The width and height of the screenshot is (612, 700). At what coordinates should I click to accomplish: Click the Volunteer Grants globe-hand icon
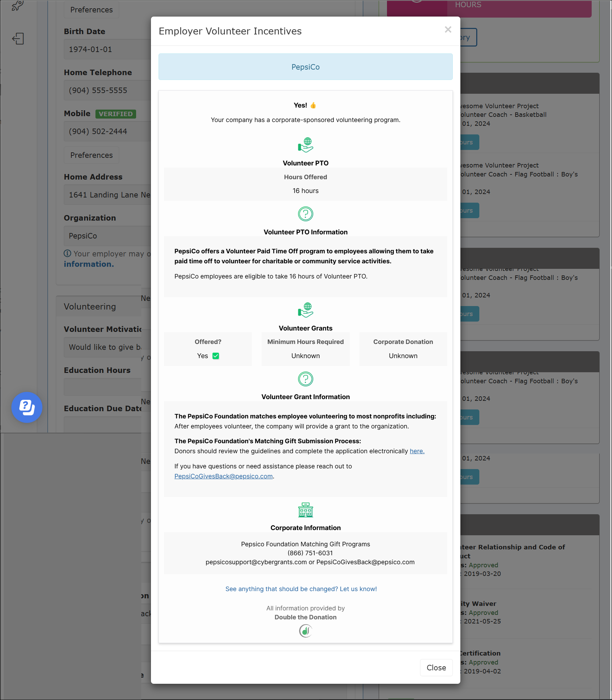pos(305,310)
